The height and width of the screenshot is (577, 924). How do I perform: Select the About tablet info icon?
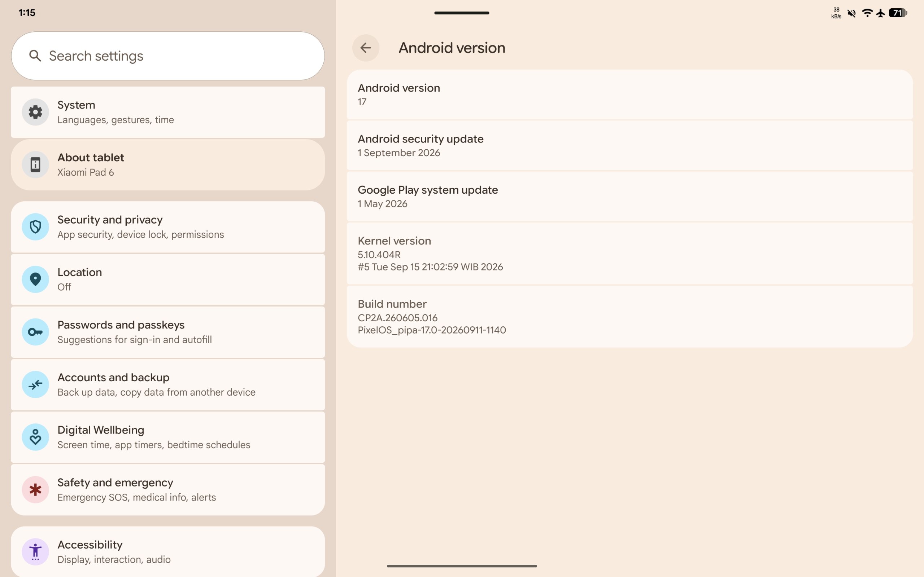tap(35, 165)
